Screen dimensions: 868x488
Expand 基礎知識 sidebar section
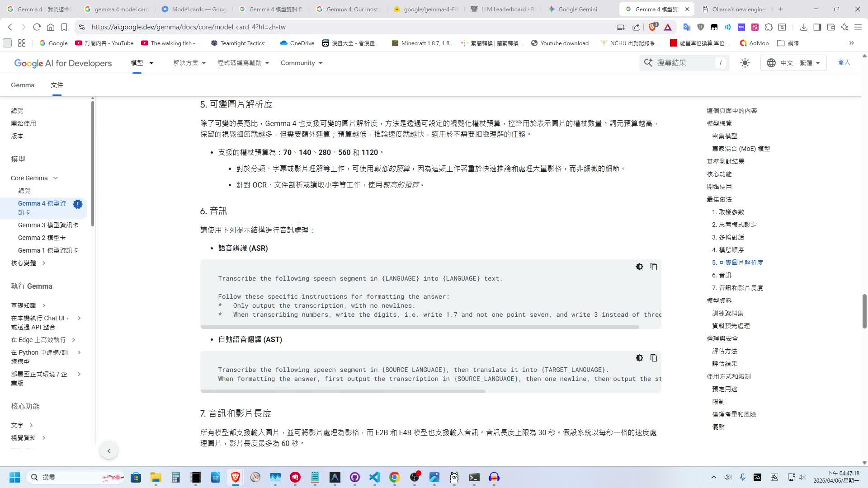(x=44, y=305)
